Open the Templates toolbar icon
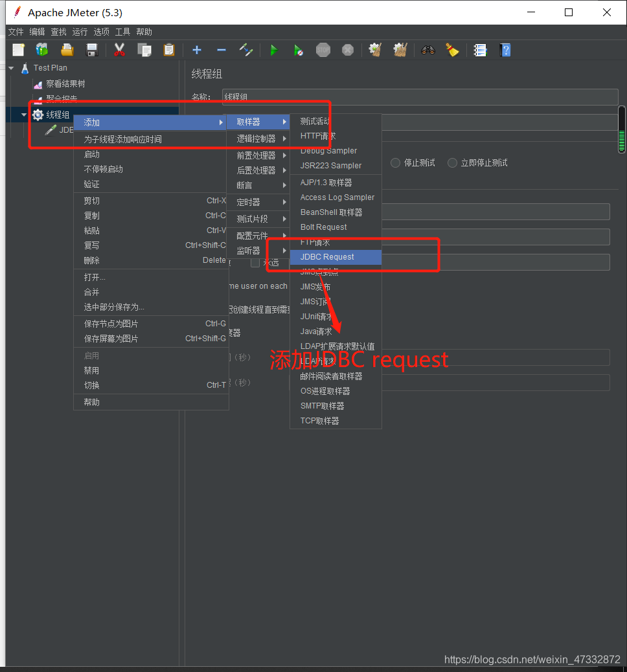 point(42,50)
